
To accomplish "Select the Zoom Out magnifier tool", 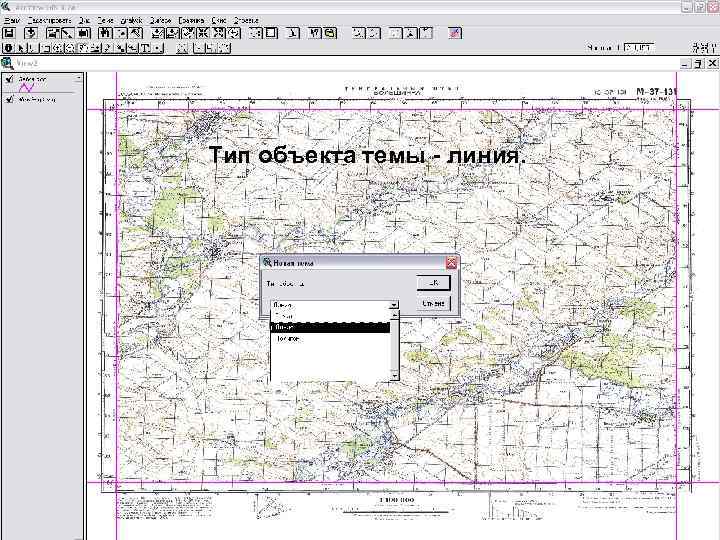I will coord(70,48).
